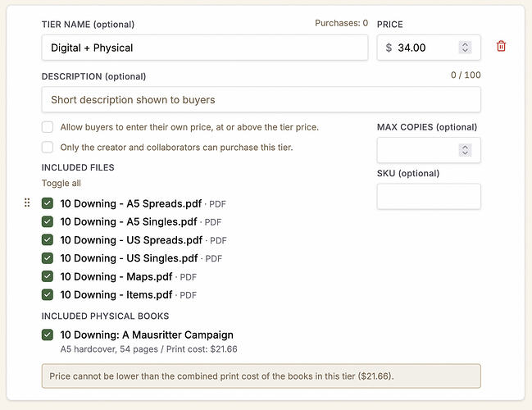Image resolution: width=532 pixels, height=410 pixels.
Task: Click the '10 Downing - Items.pdf' file name
Action: coord(116,295)
